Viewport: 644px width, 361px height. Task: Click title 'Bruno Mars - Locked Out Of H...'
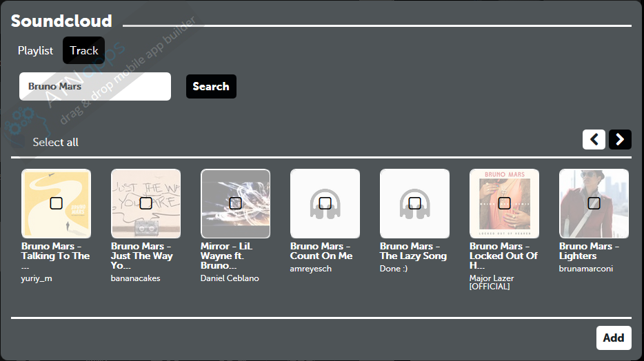click(503, 256)
